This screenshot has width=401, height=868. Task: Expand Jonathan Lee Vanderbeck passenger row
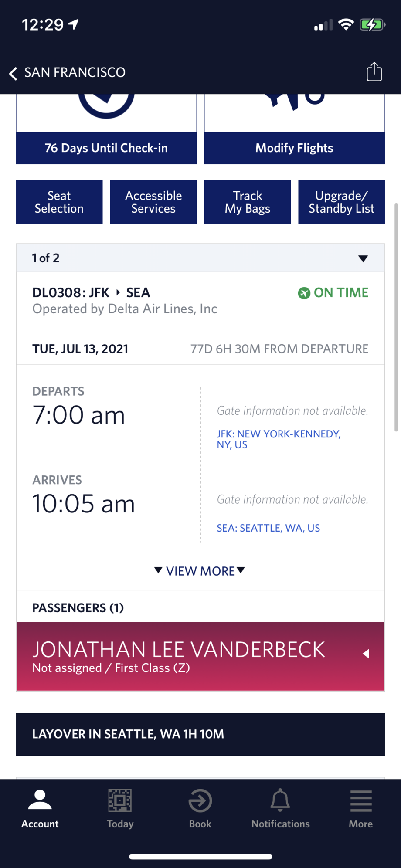(200, 656)
